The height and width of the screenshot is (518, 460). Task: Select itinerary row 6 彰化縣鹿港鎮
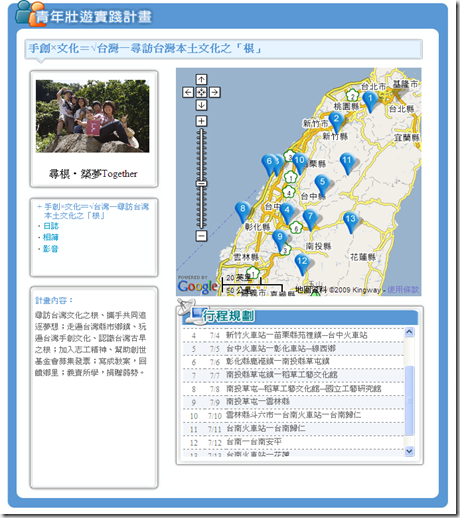(293, 362)
